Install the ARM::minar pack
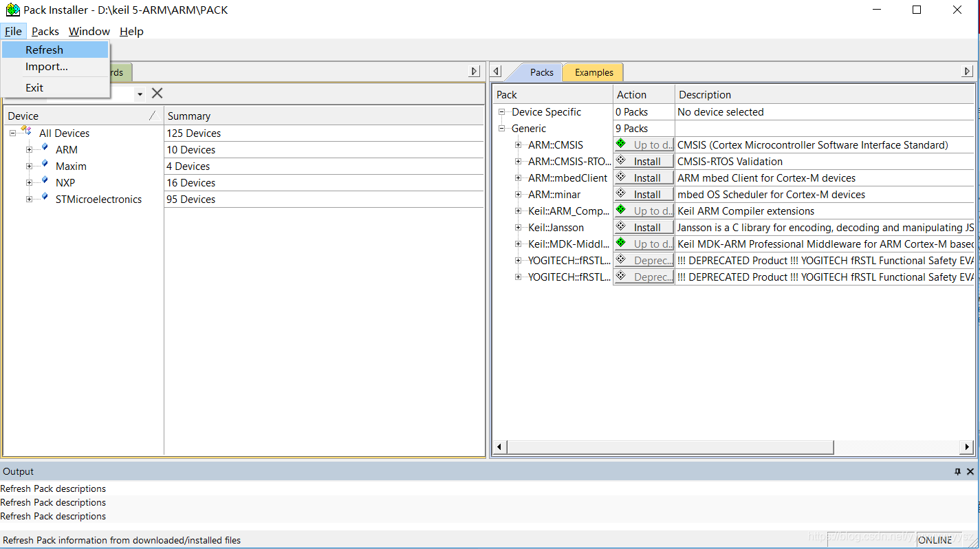 [x=644, y=195]
